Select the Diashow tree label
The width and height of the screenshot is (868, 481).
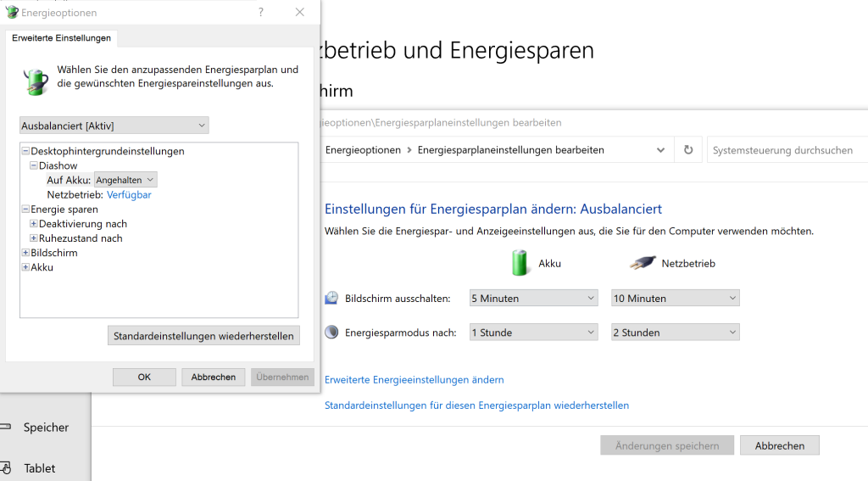coord(58,165)
